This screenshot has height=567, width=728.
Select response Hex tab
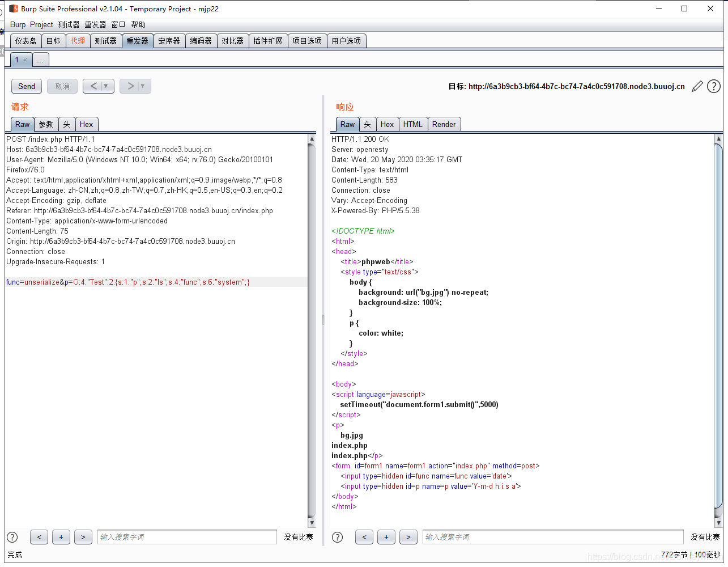click(x=388, y=124)
